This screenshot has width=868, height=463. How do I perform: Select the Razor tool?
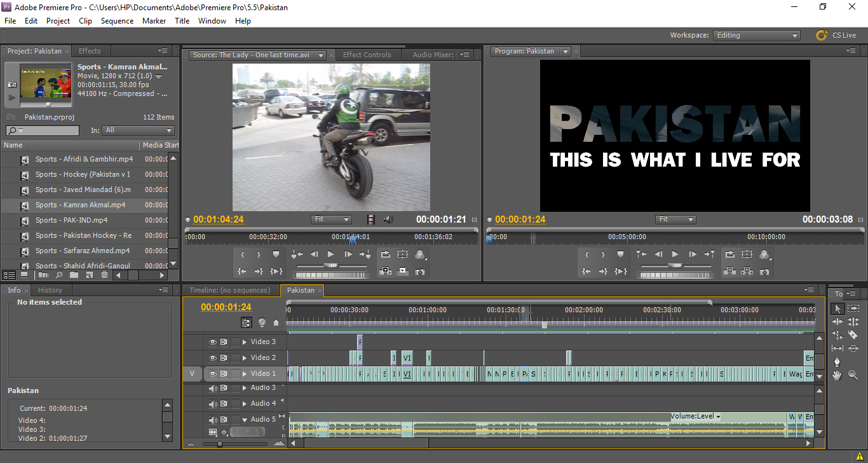coord(853,335)
